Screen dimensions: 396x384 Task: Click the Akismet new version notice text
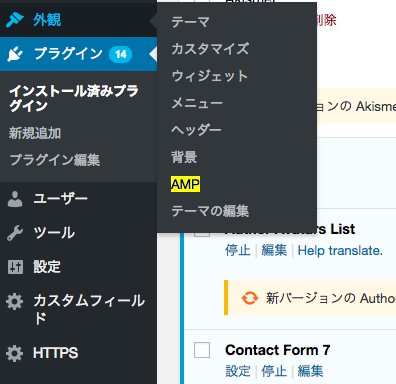(x=356, y=107)
